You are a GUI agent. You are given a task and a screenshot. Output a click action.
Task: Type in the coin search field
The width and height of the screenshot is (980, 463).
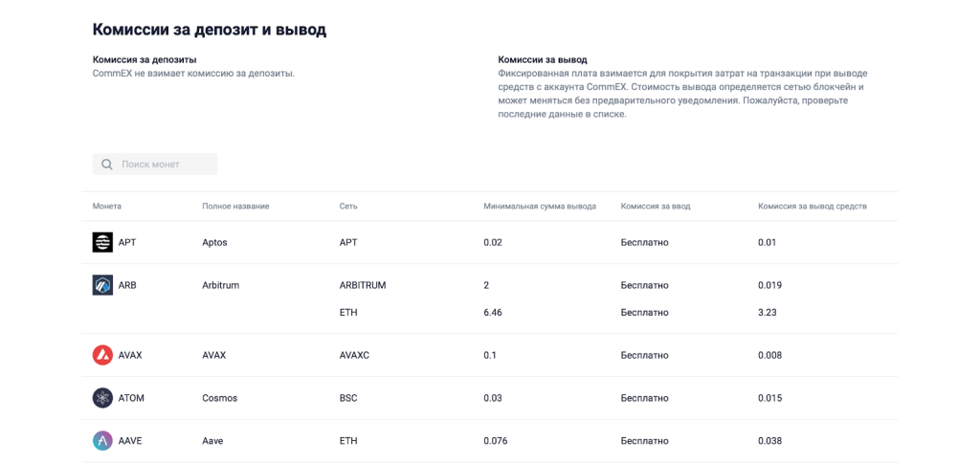(x=163, y=165)
